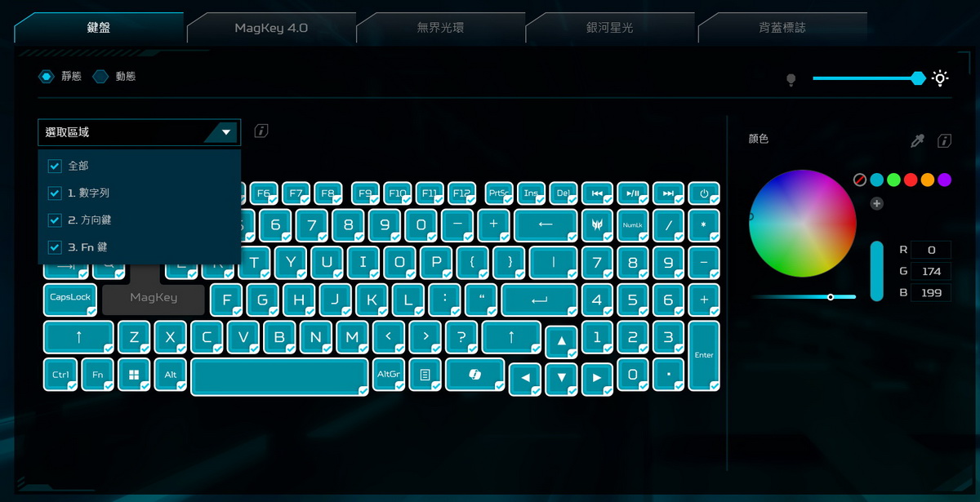The height and width of the screenshot is (502, 980).
Task: Select the Copilot key on keyboard
Action: 474,374
